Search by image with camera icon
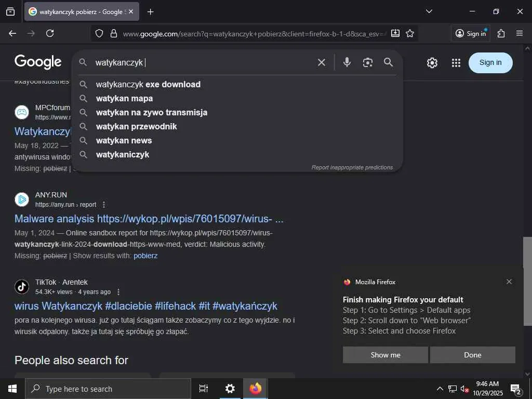The height and width of the screenshot is (399, 532). click(x=368, y=62)
